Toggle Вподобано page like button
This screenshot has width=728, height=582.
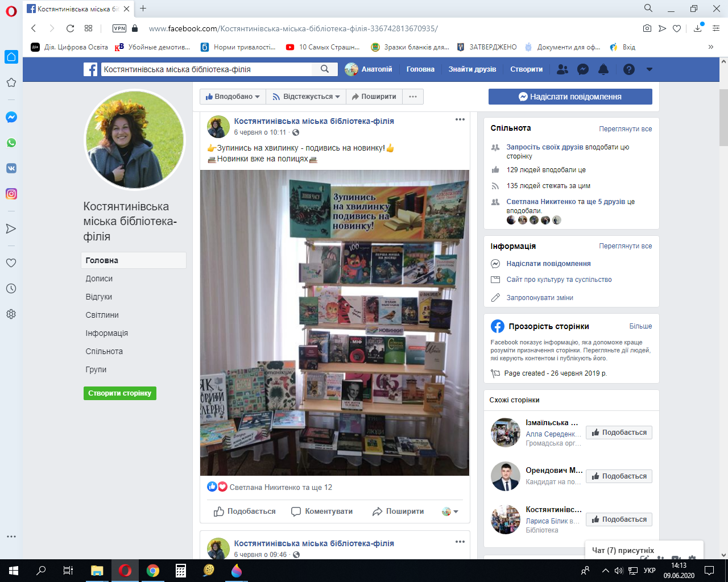[x=233, y=97]
